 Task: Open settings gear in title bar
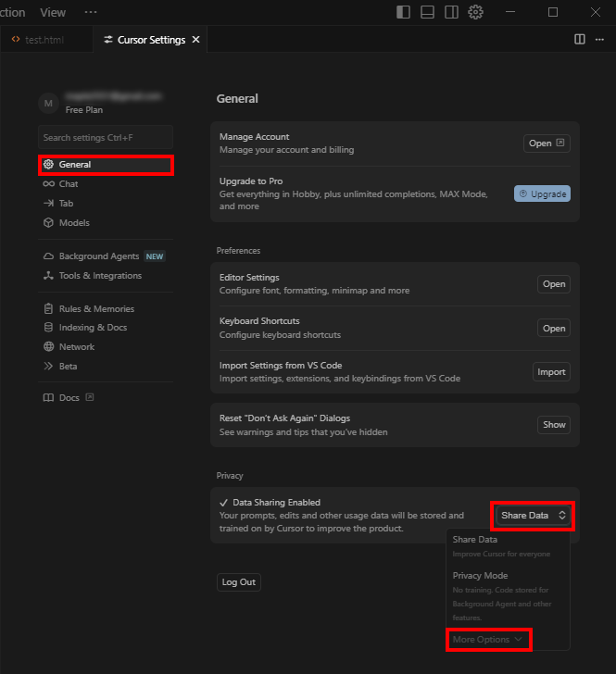[475, 12]
